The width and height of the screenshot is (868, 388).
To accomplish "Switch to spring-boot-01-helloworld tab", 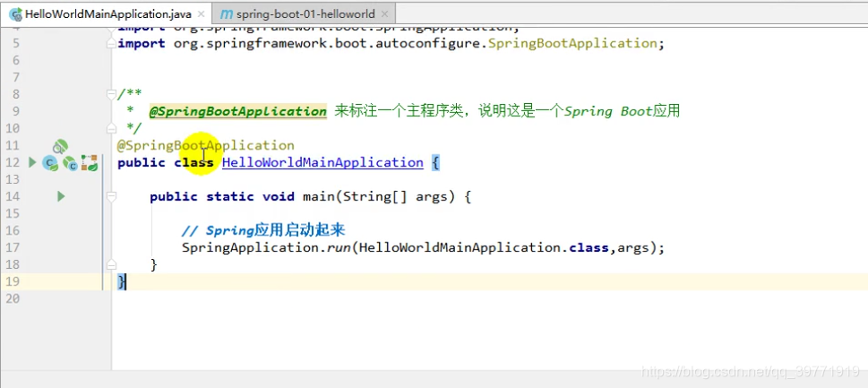I will 304,13.
